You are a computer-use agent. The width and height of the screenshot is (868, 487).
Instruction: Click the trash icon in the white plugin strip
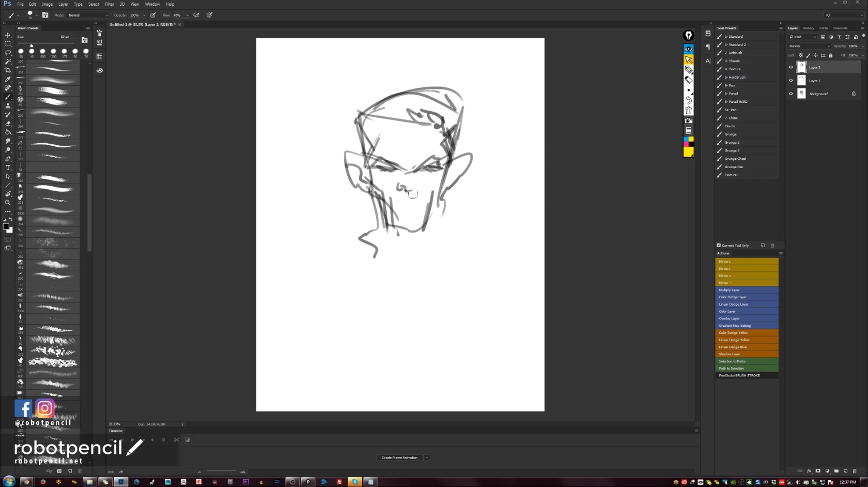pos(688,111)
